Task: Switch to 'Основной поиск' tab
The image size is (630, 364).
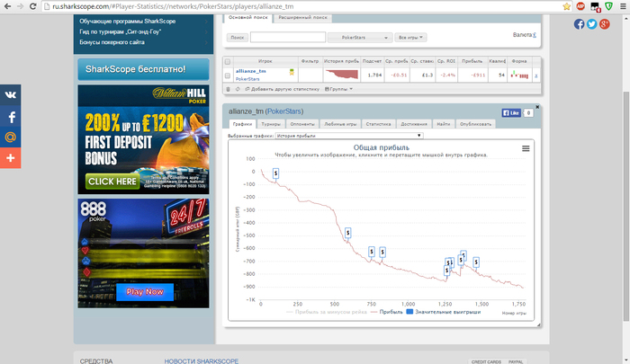Action: tap(247, 18)
